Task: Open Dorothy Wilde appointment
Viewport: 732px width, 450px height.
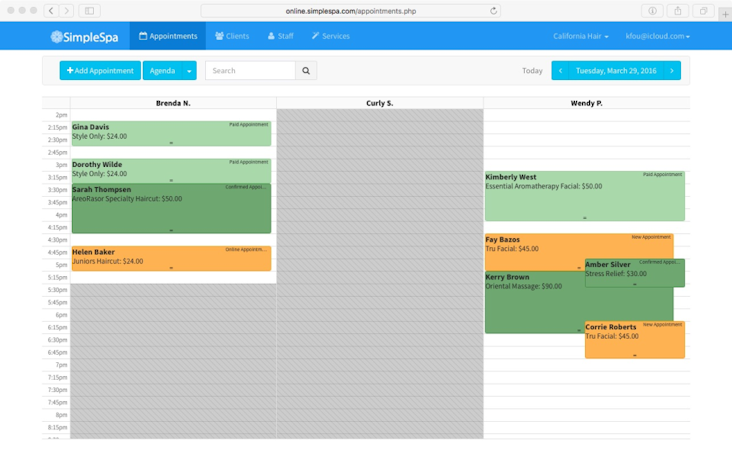Action: 171,171
